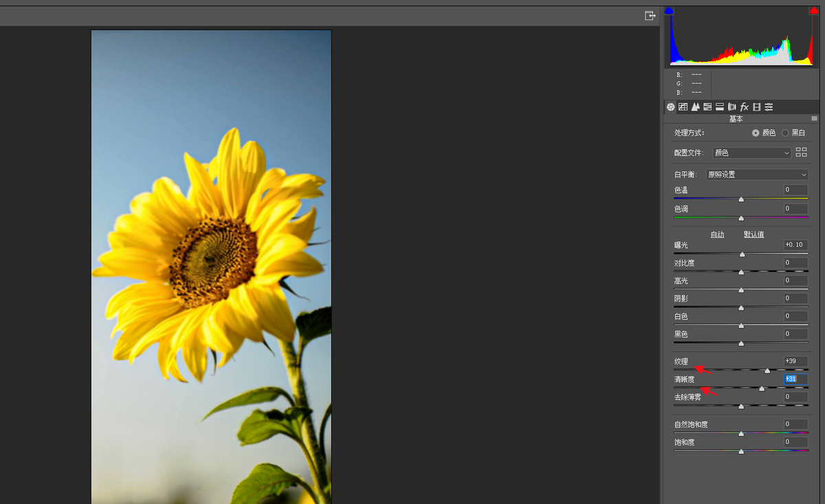Open the Lens Corrections panel icon
Viewport: 825px width, 504px height.
732,107
